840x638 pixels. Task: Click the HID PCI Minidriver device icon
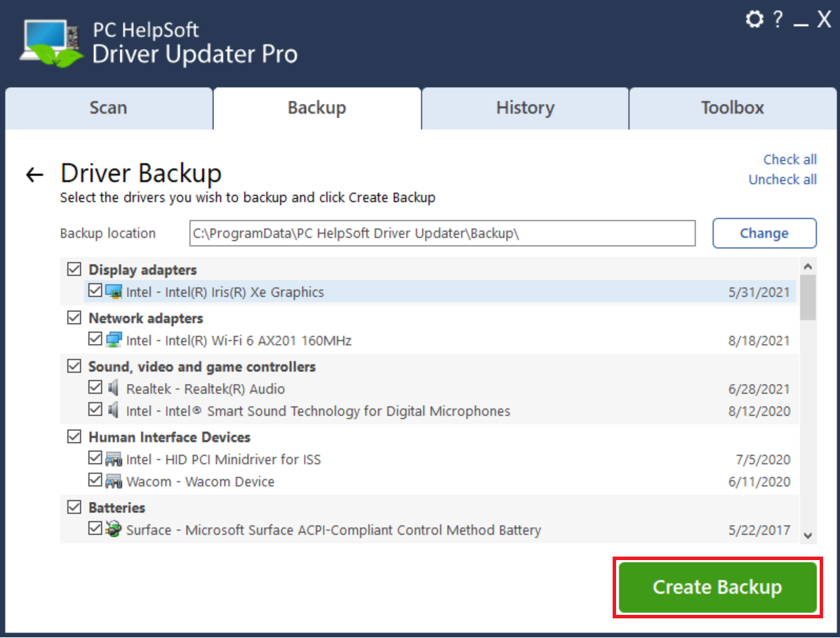point(114,459)
